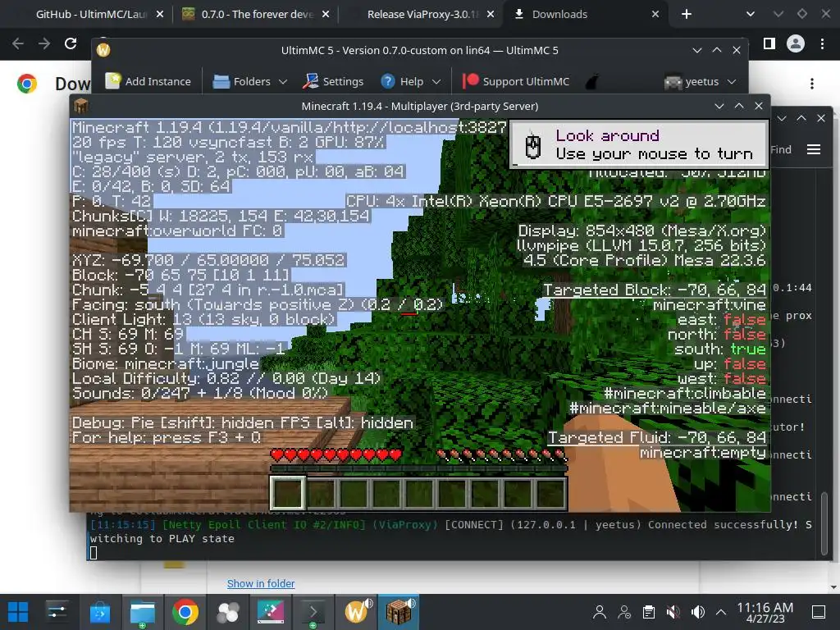This screenshot has width=840, height=630.
Task: Expand the Folders dropdown arrow
Action: click(283, 82)
